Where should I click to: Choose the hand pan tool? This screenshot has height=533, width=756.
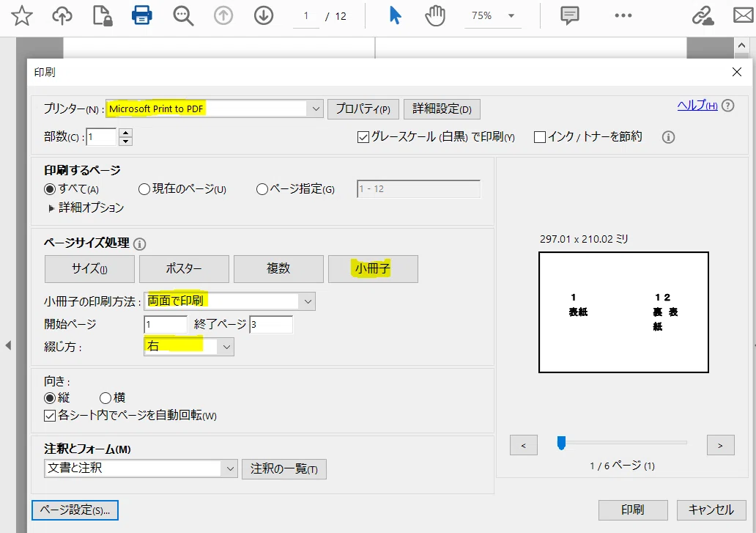[x=435, y=16]
